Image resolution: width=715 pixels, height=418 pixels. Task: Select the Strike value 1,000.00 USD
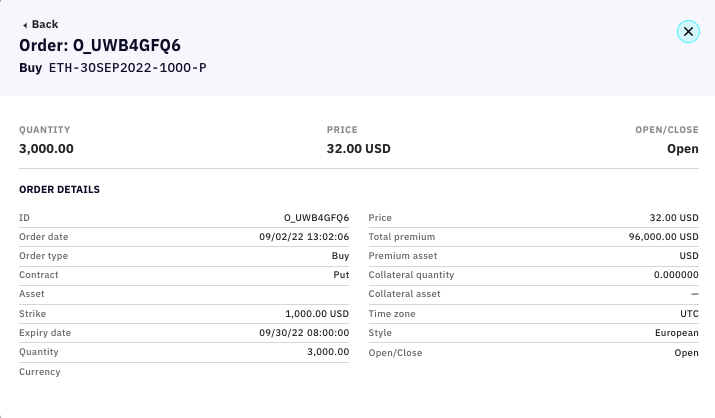click(x=316, y=314)
